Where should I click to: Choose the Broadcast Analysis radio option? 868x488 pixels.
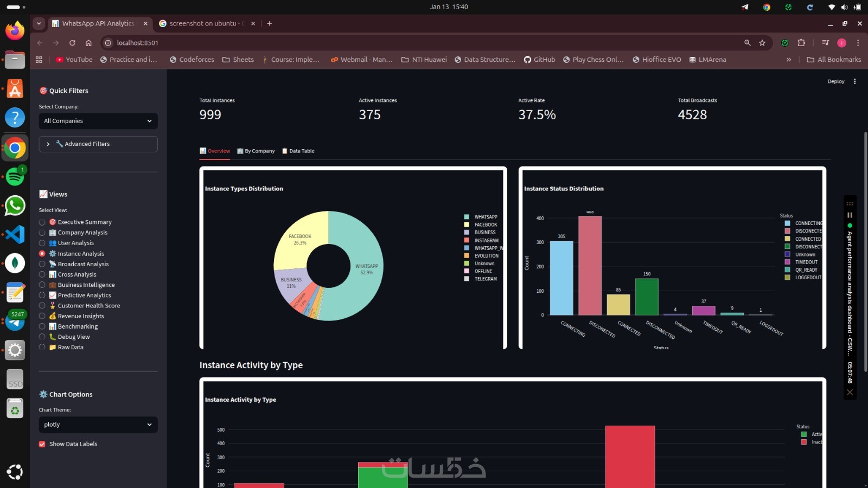coord(42,264)
